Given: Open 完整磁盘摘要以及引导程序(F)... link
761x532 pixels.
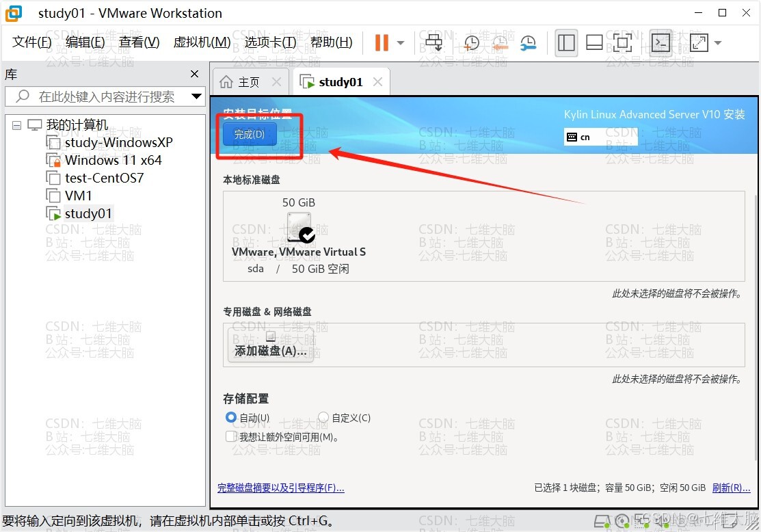Looking at the screenshot, I should coord(280,488).
